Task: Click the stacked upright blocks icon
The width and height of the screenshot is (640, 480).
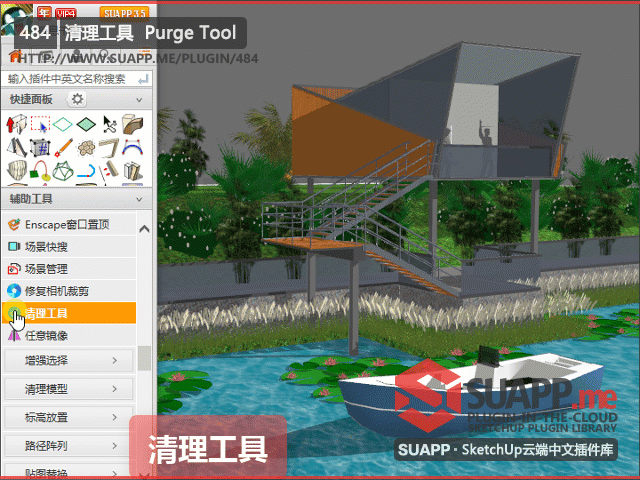Action: (x=132, y=171)
